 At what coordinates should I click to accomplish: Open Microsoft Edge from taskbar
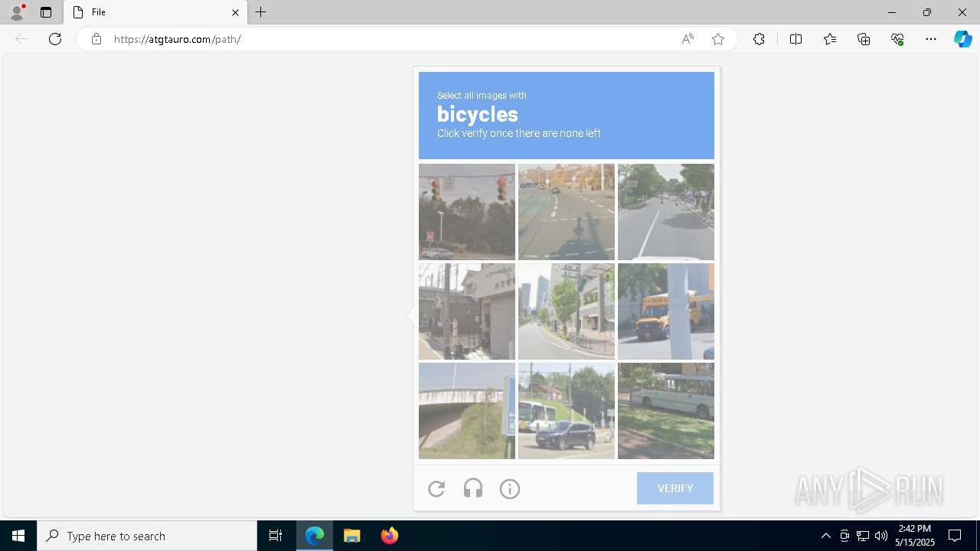click(x=315, y=536)
